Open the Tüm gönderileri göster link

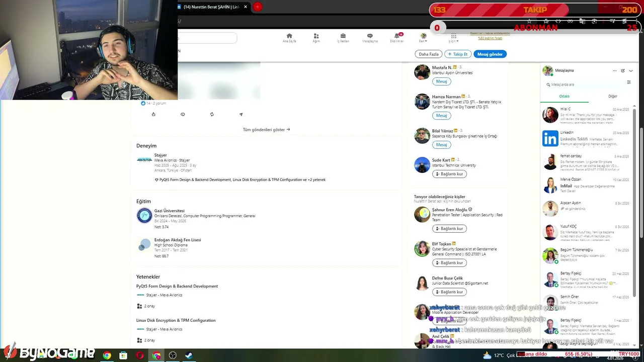pos(266,130)
